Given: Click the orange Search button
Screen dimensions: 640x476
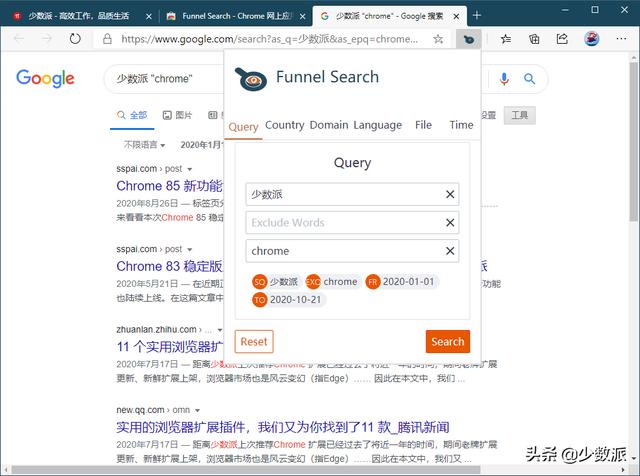Looking at the screenshot, I should [448, 342].
